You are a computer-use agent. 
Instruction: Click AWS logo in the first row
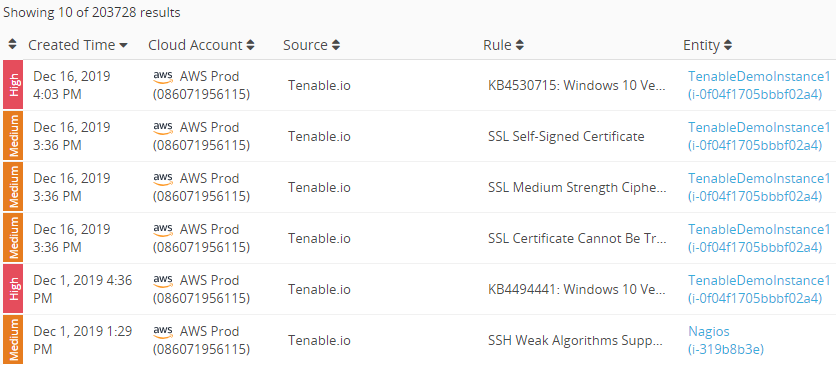[163, 78]
